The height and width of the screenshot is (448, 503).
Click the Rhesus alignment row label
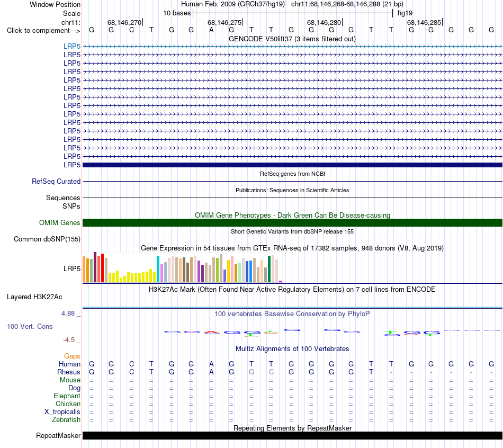click(x=69, y=372)
